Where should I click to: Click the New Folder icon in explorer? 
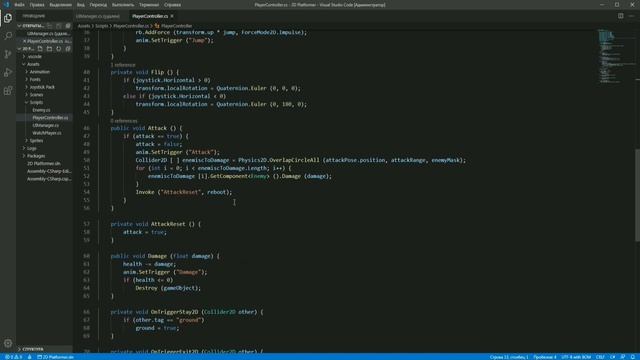(49, 49)
